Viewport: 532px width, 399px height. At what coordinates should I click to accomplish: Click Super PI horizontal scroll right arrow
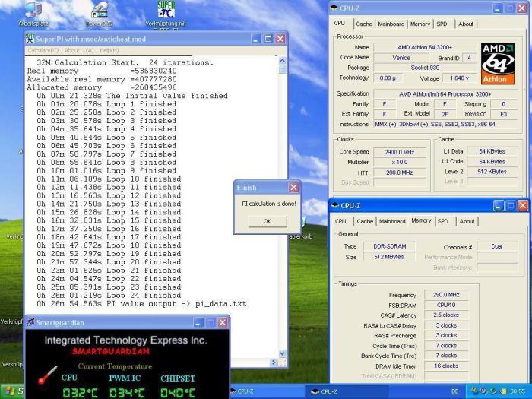pos(274,363)
